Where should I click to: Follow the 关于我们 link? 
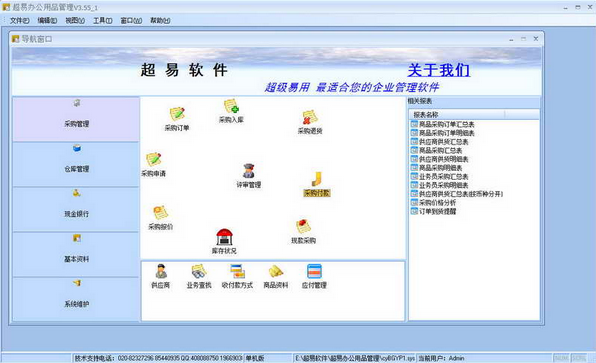tap(439, 70)
